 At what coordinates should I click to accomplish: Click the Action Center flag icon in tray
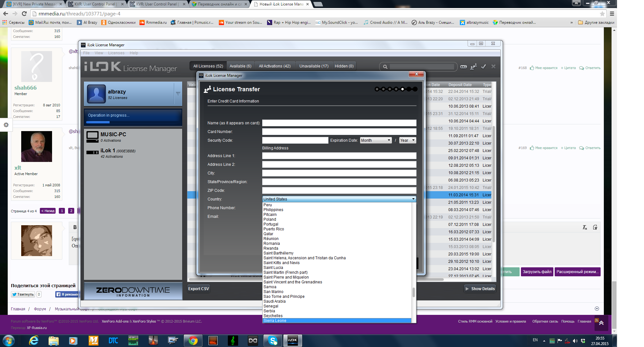[x=560, y=341]
